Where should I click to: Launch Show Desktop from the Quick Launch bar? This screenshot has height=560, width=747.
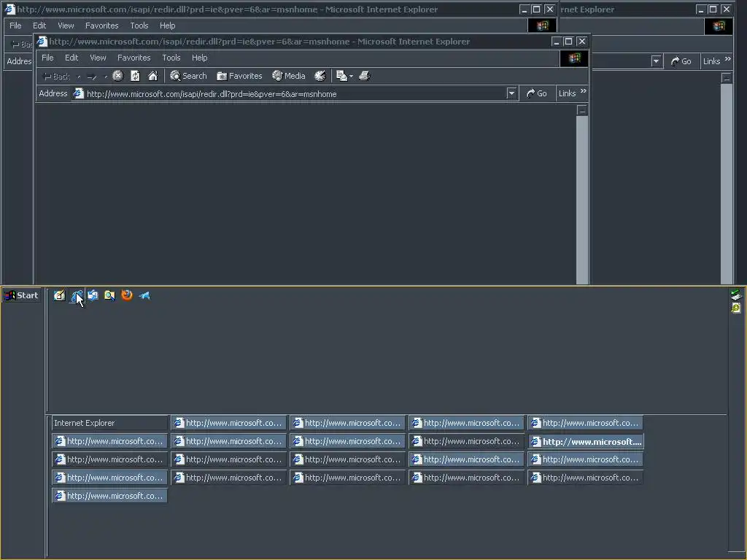[x=59, y=295]
